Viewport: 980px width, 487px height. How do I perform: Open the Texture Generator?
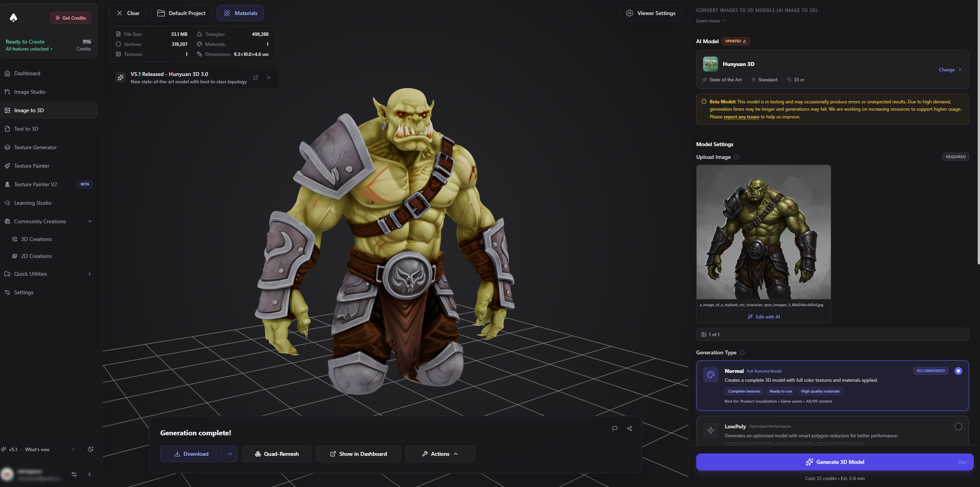[x=35, y=147]
